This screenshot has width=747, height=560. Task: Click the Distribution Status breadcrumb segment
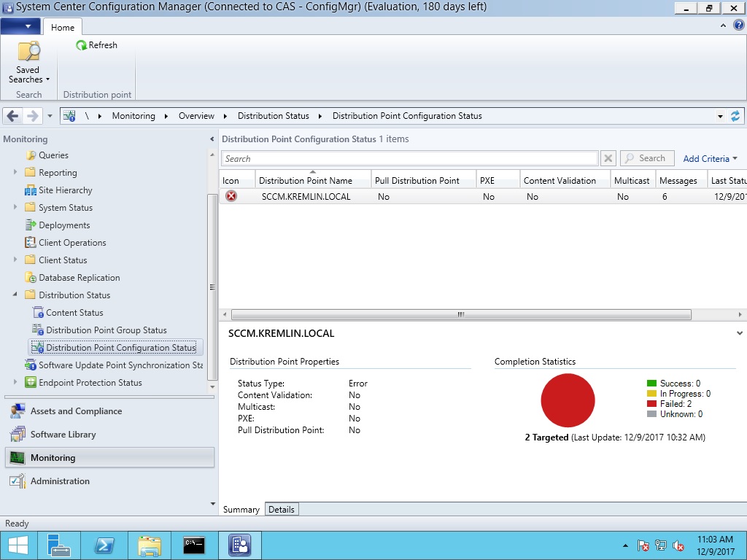coord(274,116)
